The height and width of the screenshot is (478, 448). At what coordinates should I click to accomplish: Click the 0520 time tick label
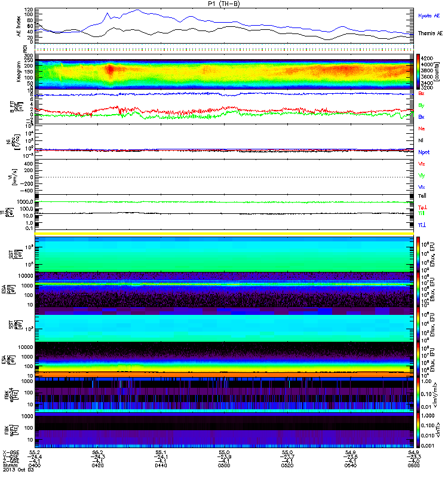point(287,465)
